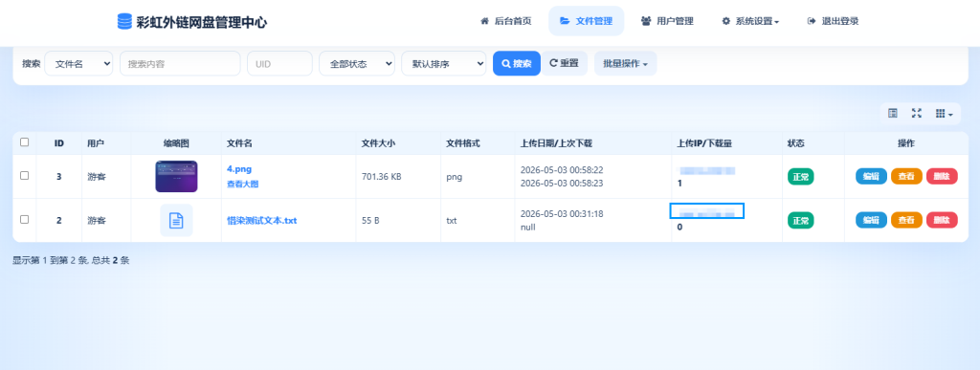Viewport: 980px width, 370px height.
Task: Click the 缩略图 column header
Action: (176, 143)
